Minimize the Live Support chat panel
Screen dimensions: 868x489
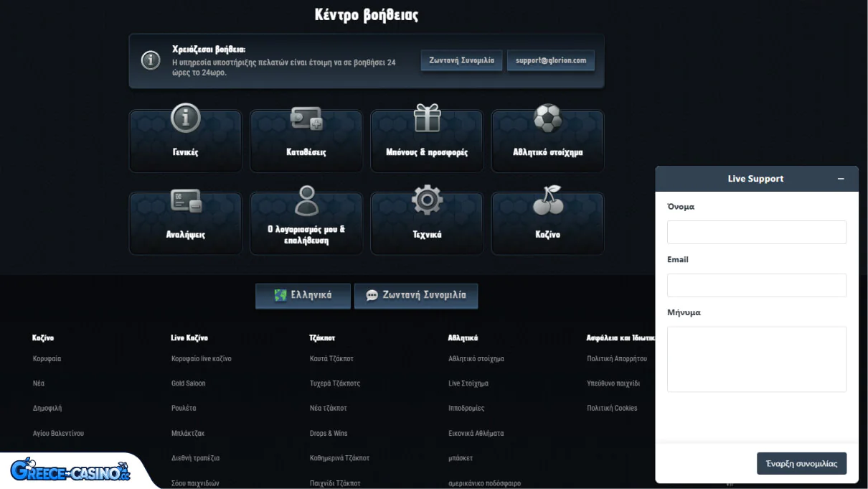click(841, 179)
